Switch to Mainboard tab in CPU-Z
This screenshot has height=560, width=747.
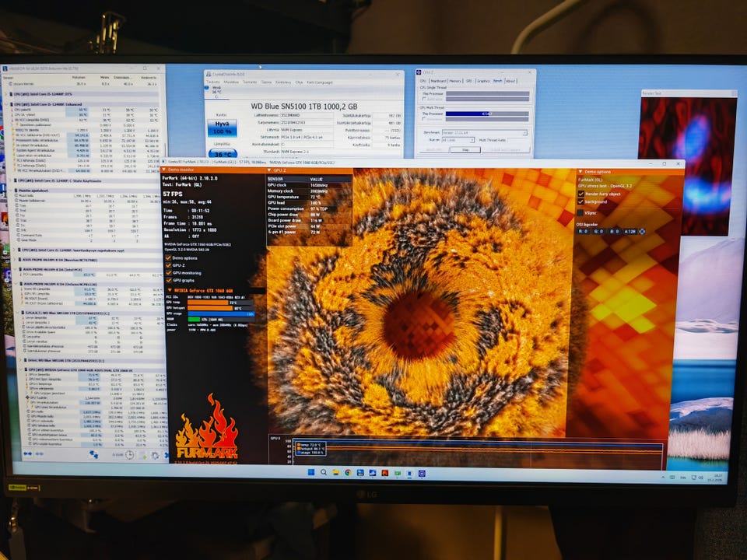click(x=438, y=81)
